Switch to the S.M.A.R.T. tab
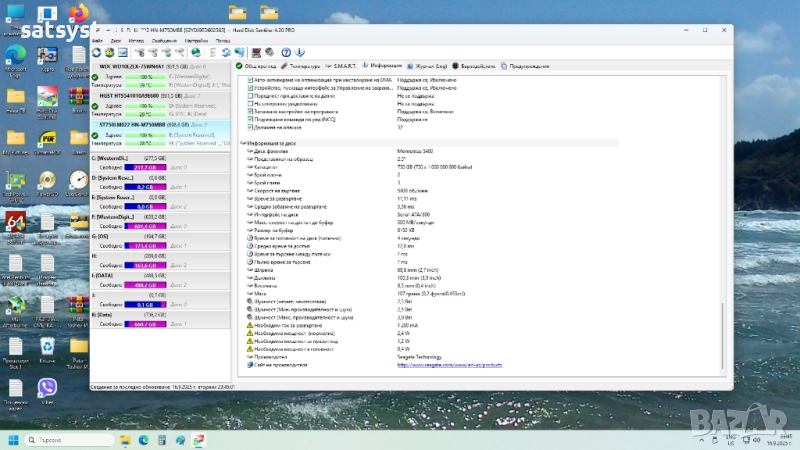The image size is (800, 450). coord(344,66)
